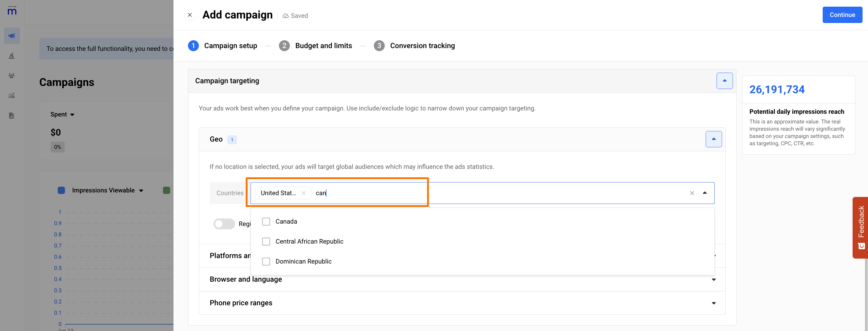This screenshot has width=868, height=331.
Task: Check the Central African Republic option
Action: tap(266, 241)
